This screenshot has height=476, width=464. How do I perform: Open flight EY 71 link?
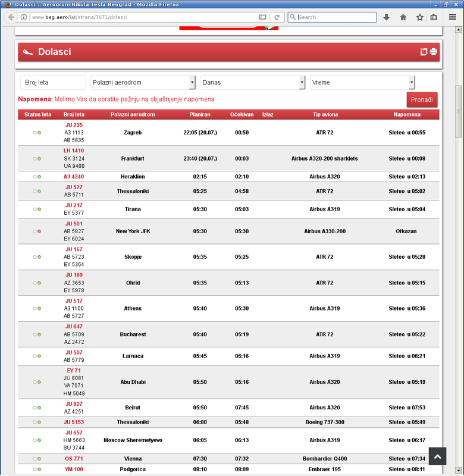(x=74, y=371)
